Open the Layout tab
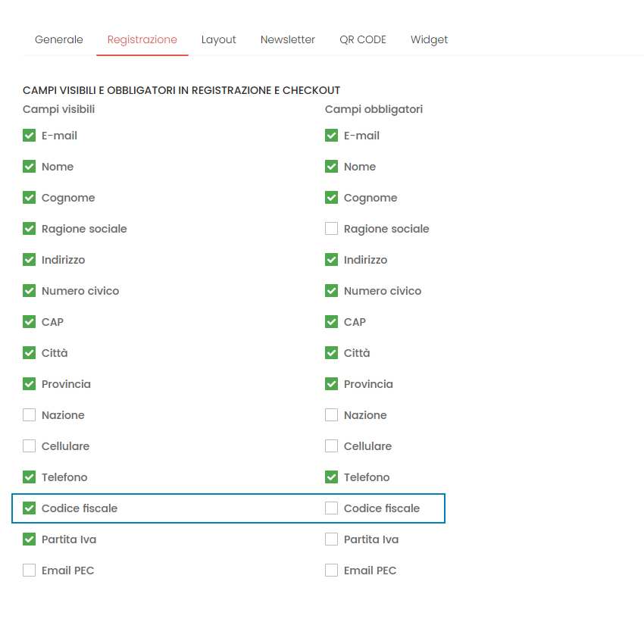Screen dimensions: 644x644 click(218, 39)
